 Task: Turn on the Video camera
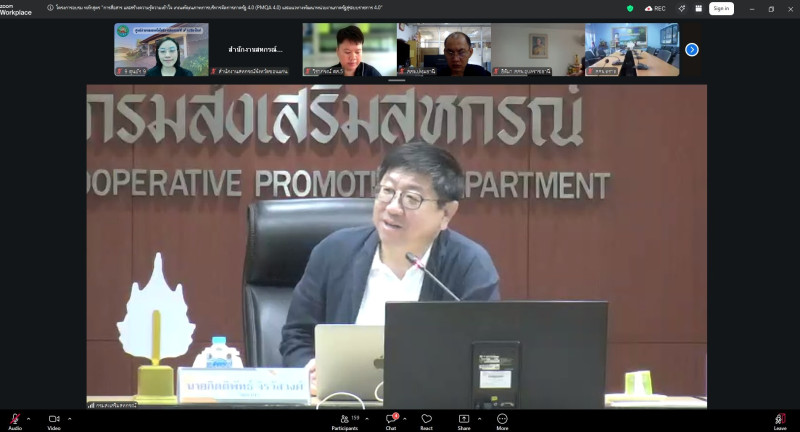(x=54, y=419)
